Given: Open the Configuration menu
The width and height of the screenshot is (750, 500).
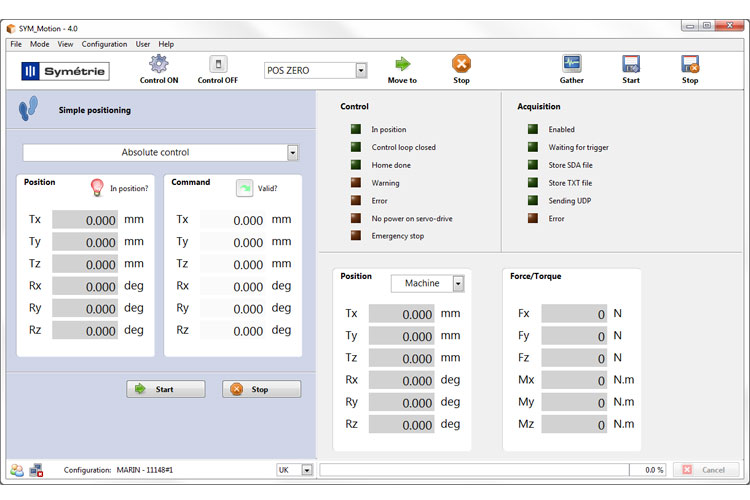Looking at the screenshot, I should pyautogui.click(x=104, y=44).
